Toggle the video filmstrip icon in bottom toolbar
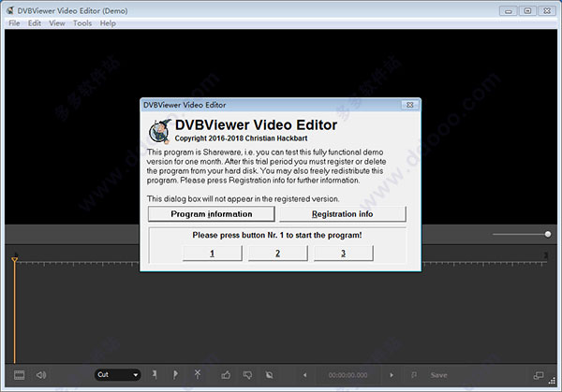This screenshot has width=562, height=392. point(20,375)
